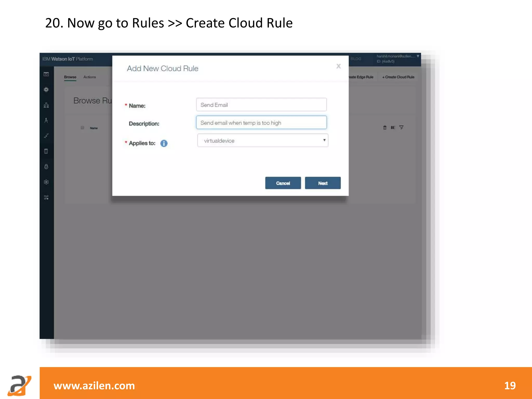Open the Apps compass icon

pos(46,120)
